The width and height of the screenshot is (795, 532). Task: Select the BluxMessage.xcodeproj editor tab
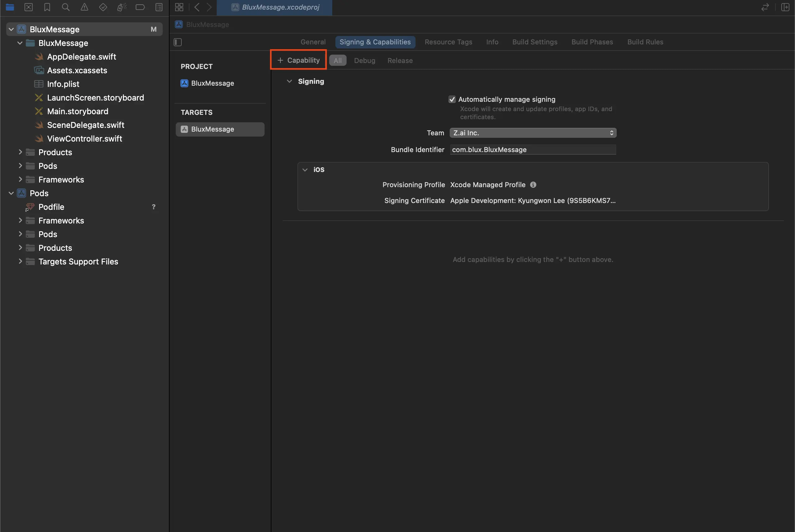point(274,7)
